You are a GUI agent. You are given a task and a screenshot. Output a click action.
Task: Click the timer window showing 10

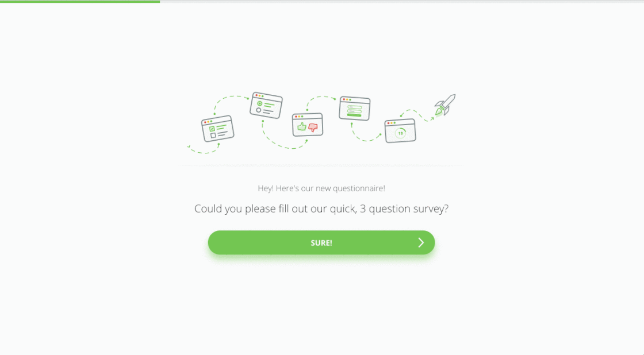[x=400, y=131]
